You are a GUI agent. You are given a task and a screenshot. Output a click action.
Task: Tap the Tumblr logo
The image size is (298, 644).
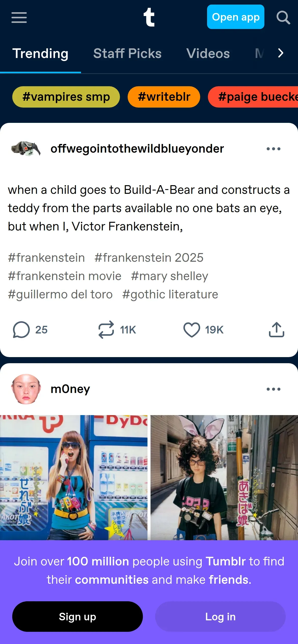click(149, 17)
